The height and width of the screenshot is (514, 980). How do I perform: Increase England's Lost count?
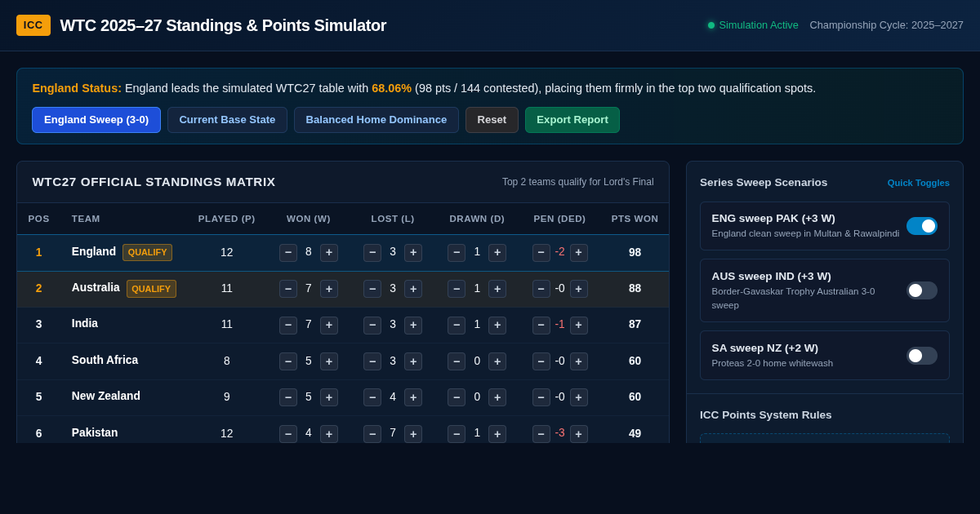coord(413,253)
